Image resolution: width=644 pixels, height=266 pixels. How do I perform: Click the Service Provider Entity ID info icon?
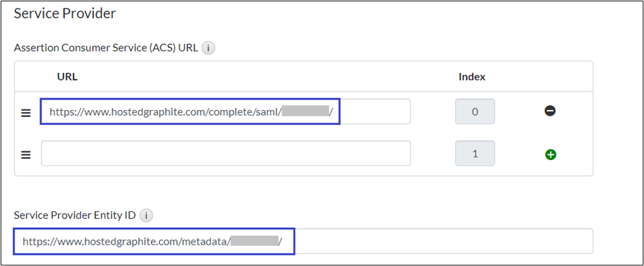point(146,215)
